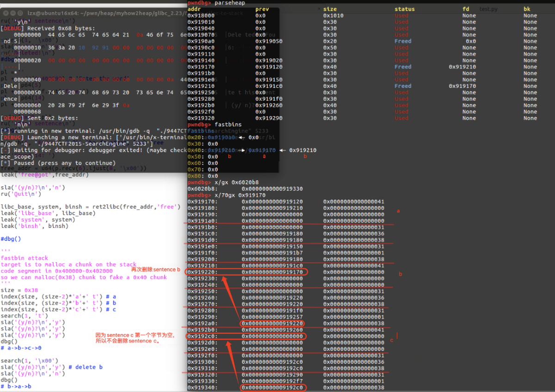Click memory dump row label '0x9191b0:'
555x392 pixels.
pos(202,227)
